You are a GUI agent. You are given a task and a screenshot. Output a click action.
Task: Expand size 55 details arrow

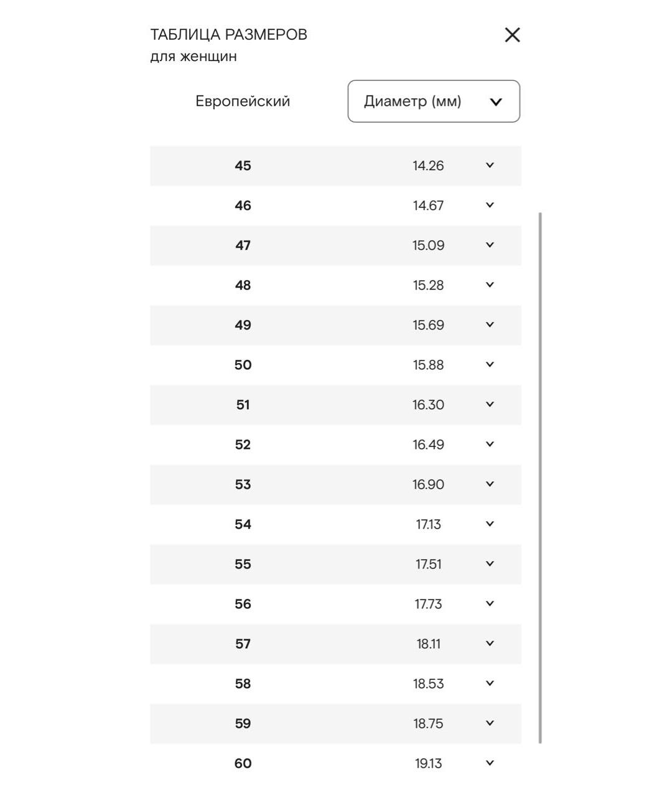click(490, 564)
